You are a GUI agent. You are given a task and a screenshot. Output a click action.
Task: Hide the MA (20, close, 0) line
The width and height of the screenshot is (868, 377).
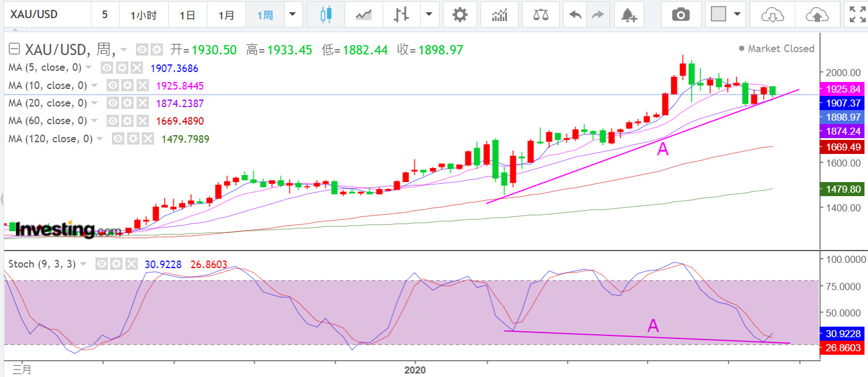pyautogui.click(x=113, y=103)
